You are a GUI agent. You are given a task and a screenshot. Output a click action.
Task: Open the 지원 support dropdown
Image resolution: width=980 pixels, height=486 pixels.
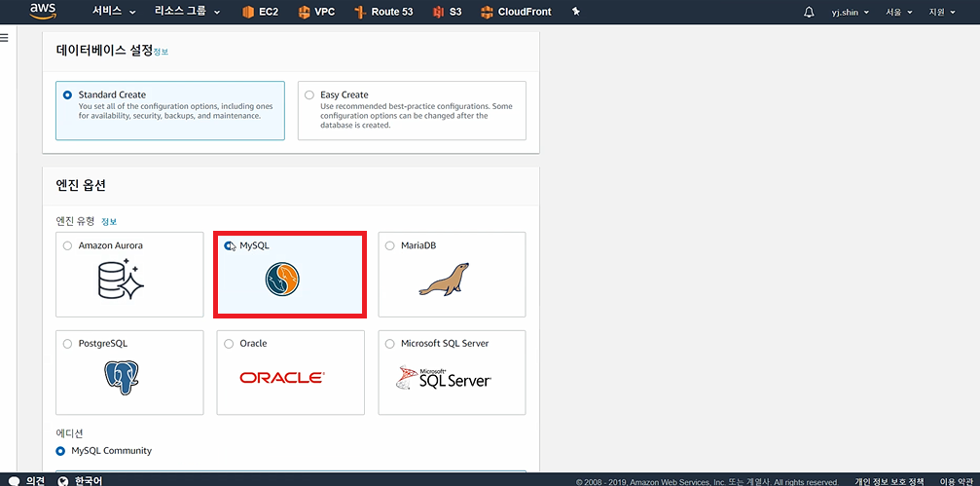pos(942,12)
